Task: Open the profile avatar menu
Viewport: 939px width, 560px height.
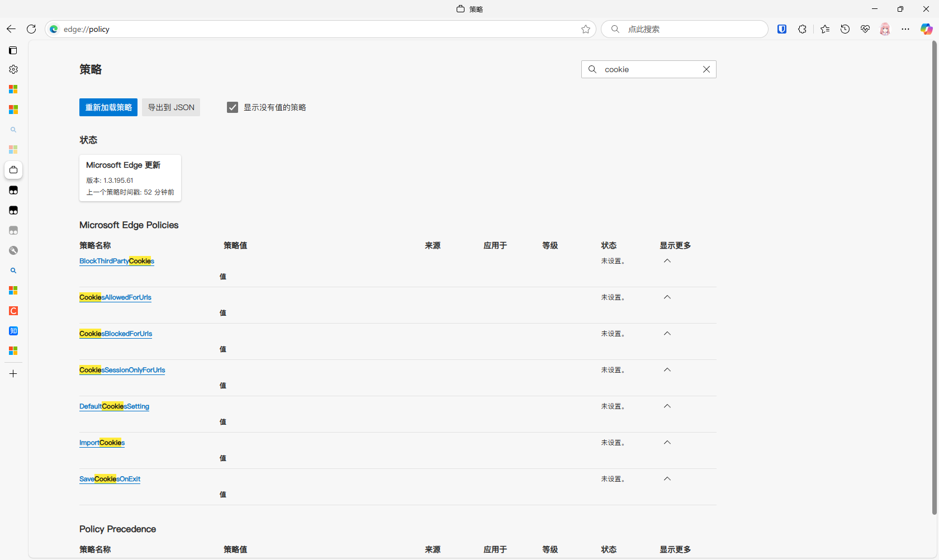Action: (x=885, y=29)
